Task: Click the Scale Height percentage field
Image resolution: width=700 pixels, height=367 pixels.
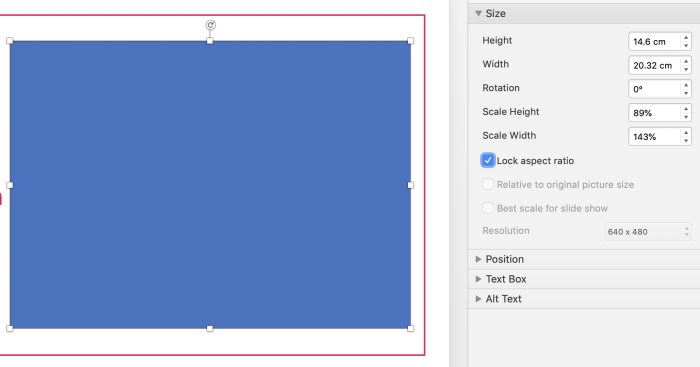Action: [654, 113]
